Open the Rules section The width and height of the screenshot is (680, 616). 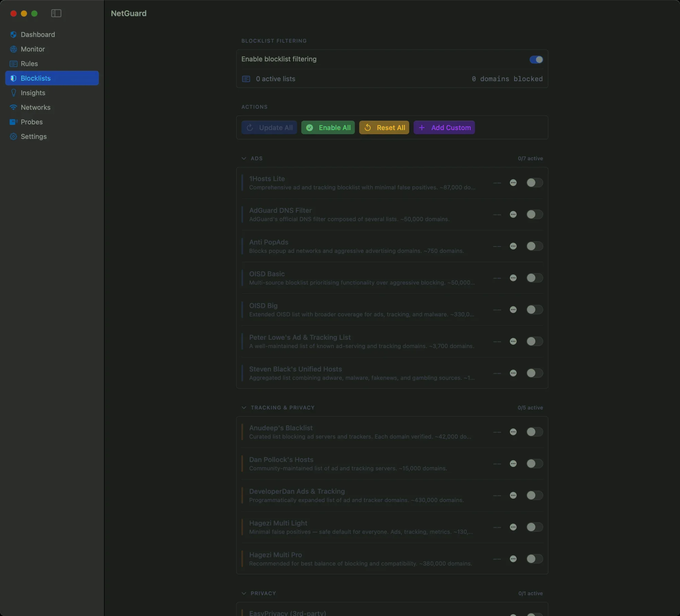coord(52,64)
